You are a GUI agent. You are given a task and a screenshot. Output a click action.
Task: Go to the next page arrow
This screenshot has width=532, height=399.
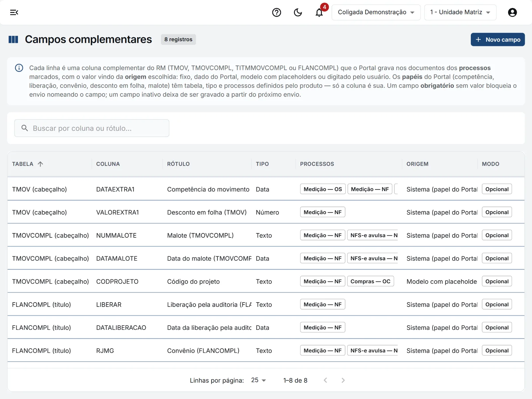(343, 380)
